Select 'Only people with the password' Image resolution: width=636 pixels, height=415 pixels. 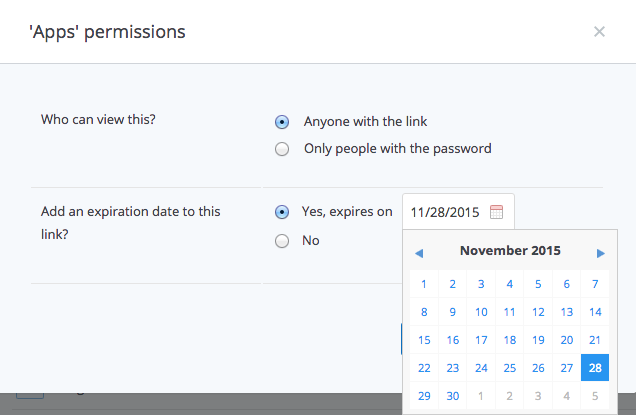(282, 149)
